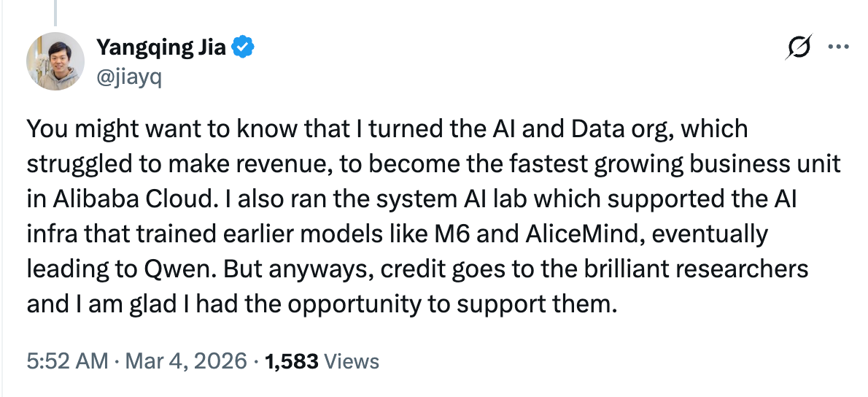Click the Views label

(351, 361)
